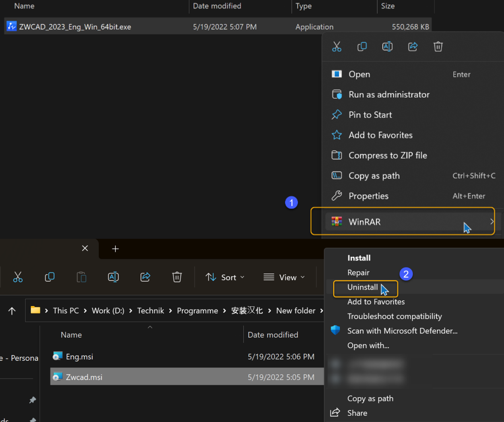Screen dimensions: 504x422
Task: Close the current Explorer tab
Action: pos(85,248)
